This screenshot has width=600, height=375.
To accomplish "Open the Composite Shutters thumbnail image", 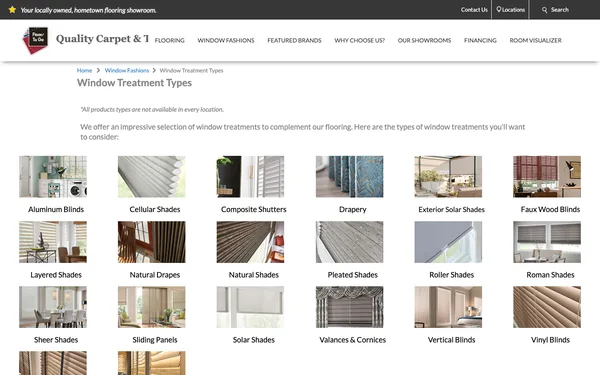I will (250, 176).
